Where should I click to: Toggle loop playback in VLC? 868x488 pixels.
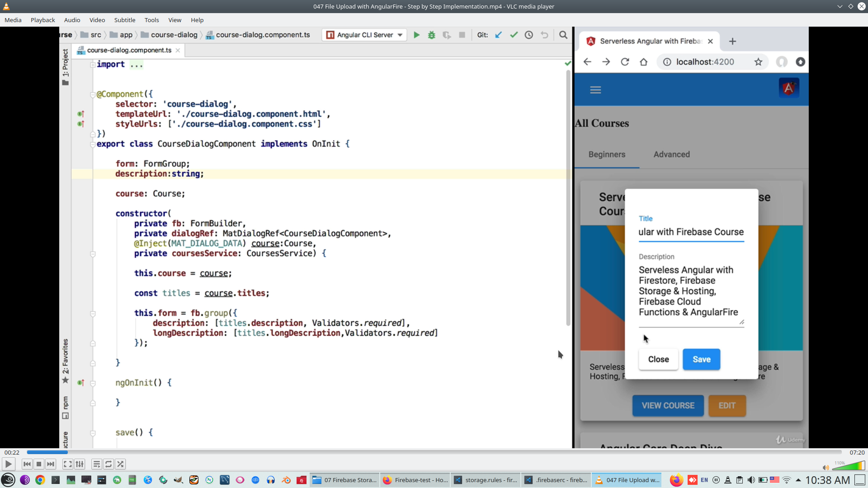tap(108, 464)
